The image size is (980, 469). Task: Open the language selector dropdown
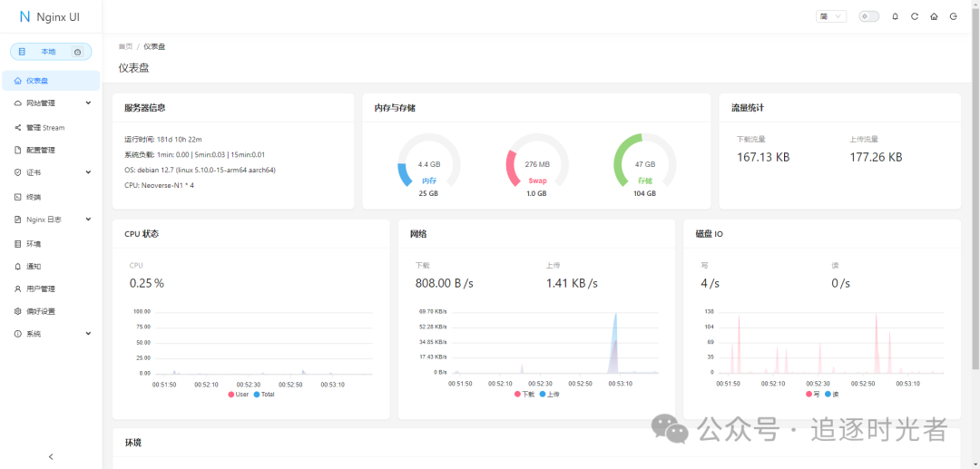[x=830, y=16]
